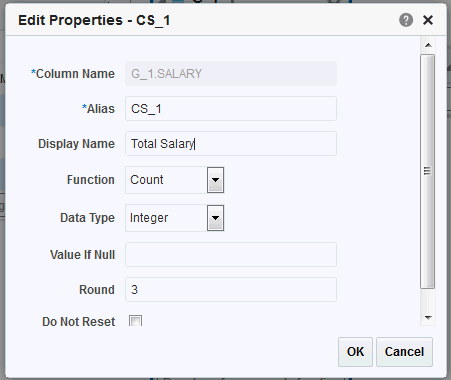Click the Edit Properties - CS_1 title
The width and height of the screenshot is (451, 380).
pos(94,20)
